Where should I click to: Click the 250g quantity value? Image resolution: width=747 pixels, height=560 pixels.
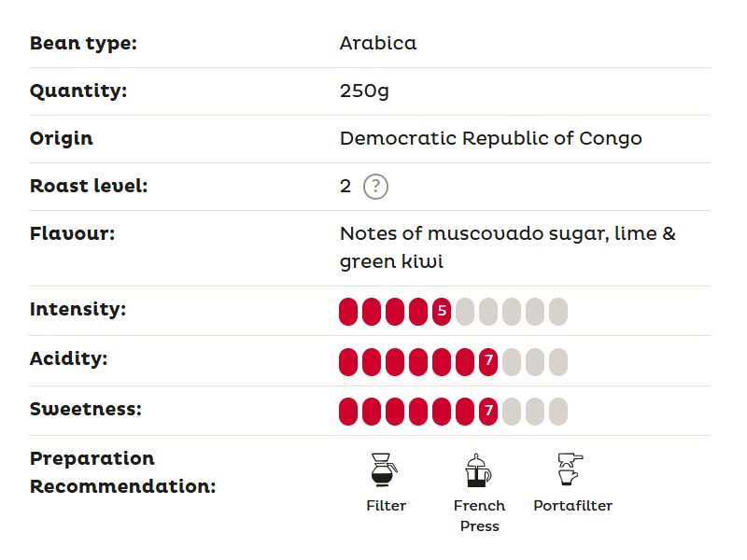coord(364,91)
